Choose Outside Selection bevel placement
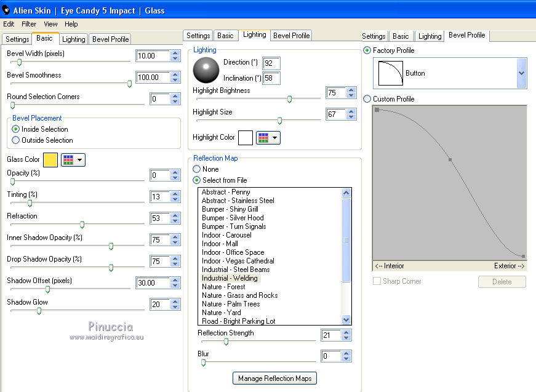Screen dimensions: 536x392 pos(16,140)
